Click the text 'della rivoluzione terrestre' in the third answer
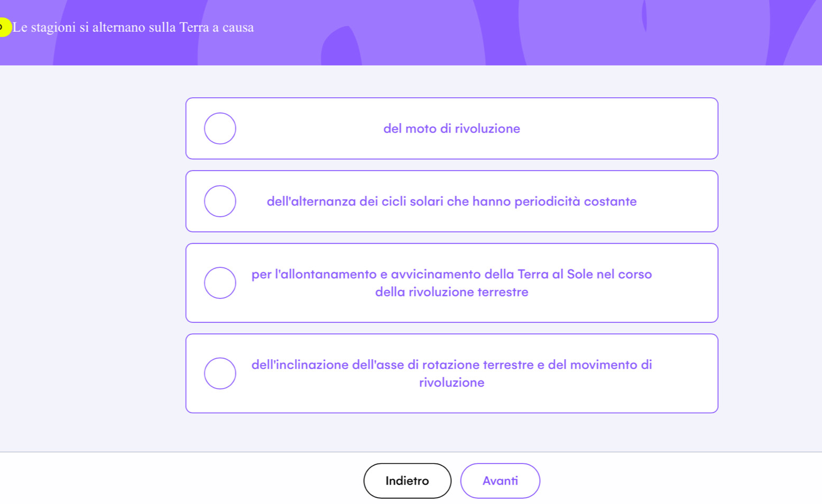The image size is (822, 504). point(451,292)
